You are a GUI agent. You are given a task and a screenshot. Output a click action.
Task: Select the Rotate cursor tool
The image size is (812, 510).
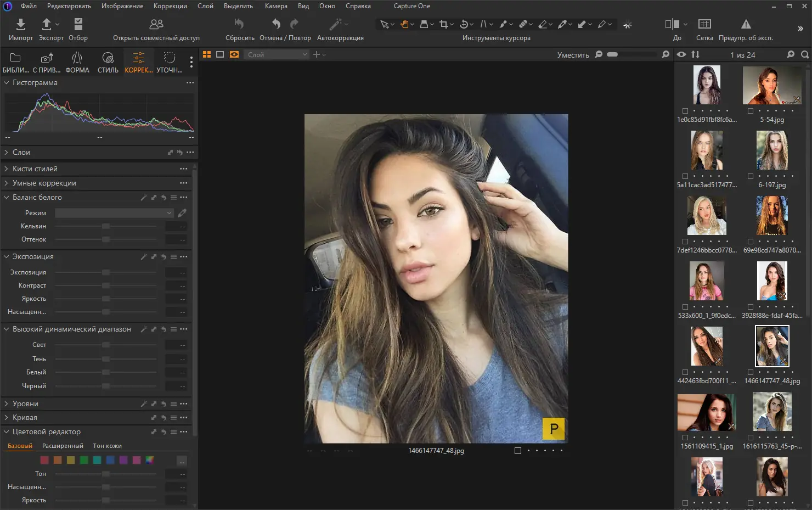tap(464, 24)
